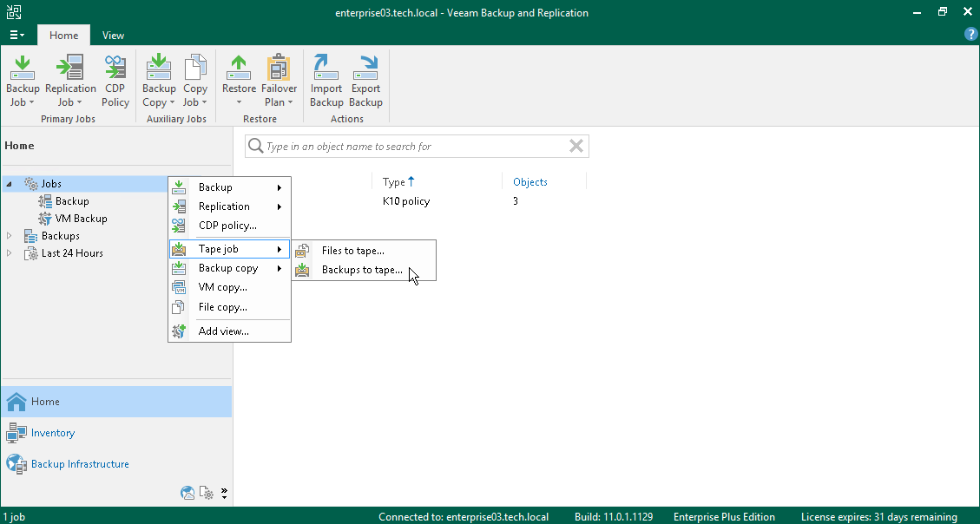980x524 pixels.
Task: Click the Tape job icon in context menu
Action: pos(180,249)
